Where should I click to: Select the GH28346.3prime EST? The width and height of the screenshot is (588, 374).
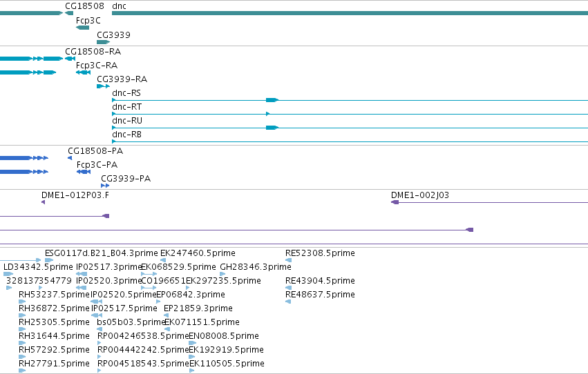coord(222,274)
